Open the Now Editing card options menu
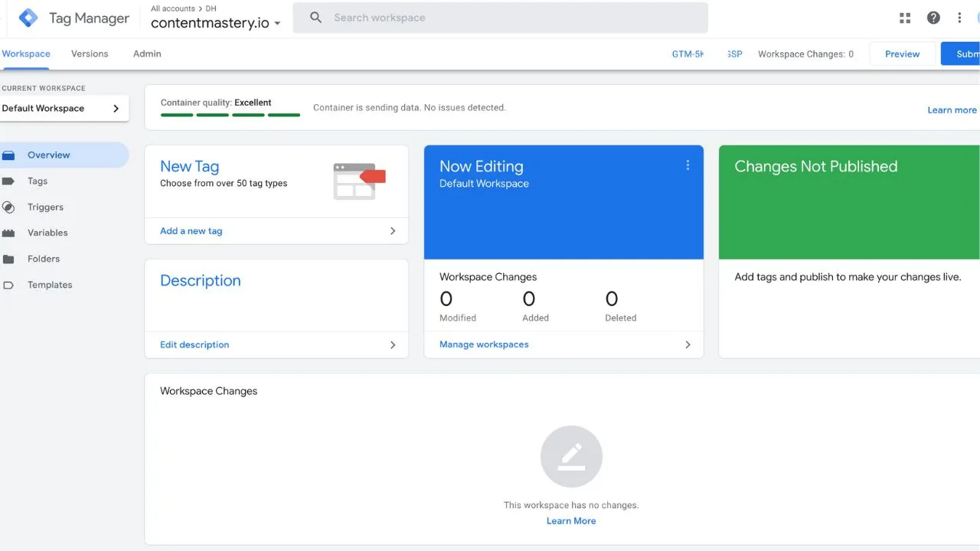Screen dimensions: 980x551 (688, 165)
